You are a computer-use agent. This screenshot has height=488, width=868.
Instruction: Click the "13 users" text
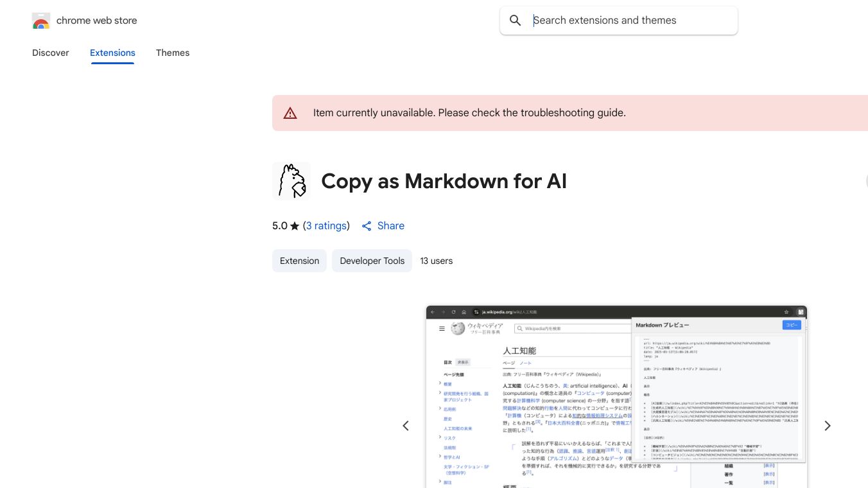coord(437,261)
